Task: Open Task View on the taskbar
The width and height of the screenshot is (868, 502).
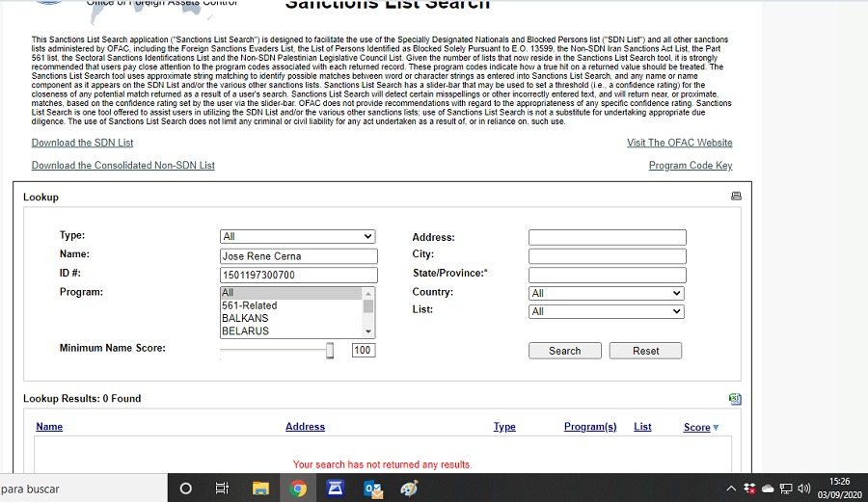Action: pyautogui.click(x=222, y=489)
